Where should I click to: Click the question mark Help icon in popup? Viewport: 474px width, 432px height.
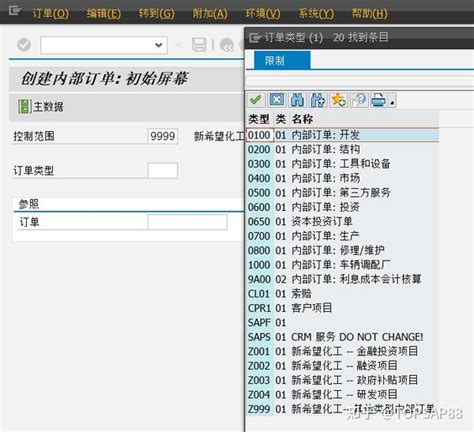click(359, 100)
